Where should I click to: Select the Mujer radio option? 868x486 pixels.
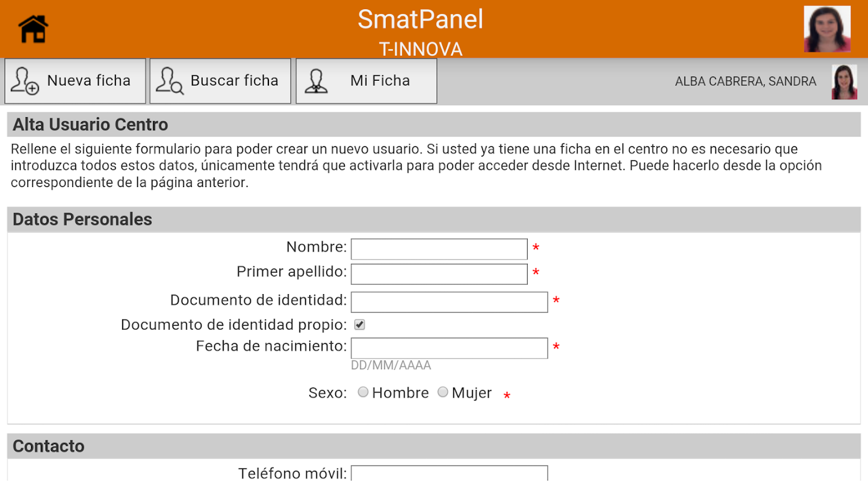[443, 392]
